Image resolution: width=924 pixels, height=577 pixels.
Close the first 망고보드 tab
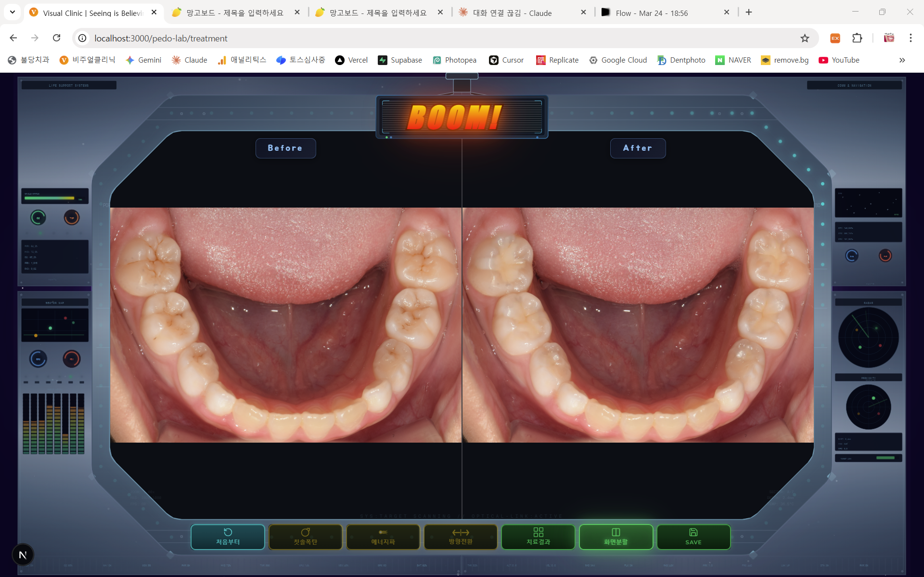[x=297, y=13]
